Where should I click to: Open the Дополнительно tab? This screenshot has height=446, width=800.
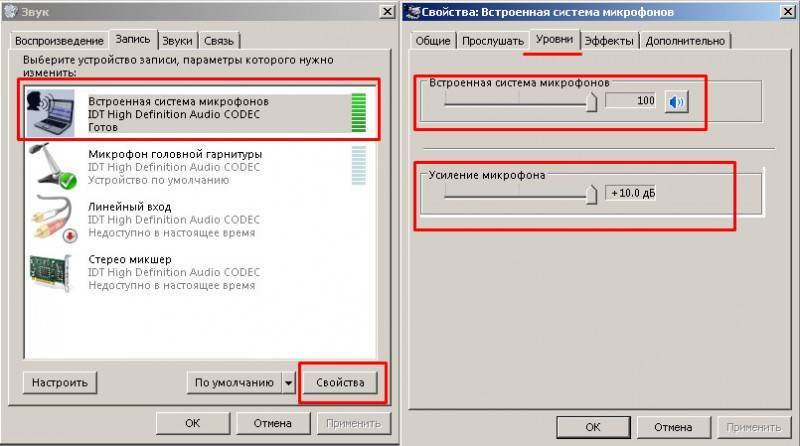pos(685,41)
